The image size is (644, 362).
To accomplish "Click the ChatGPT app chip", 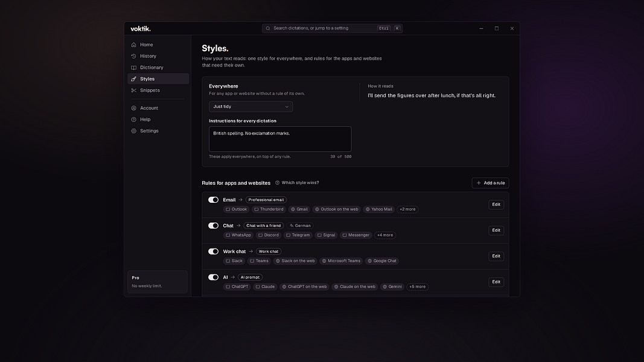I will [237, 287].
